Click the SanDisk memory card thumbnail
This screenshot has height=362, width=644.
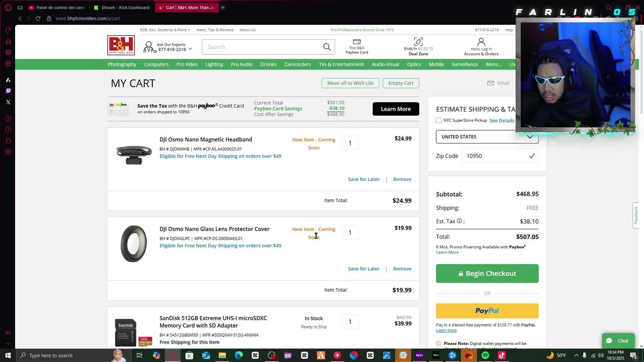133,332
